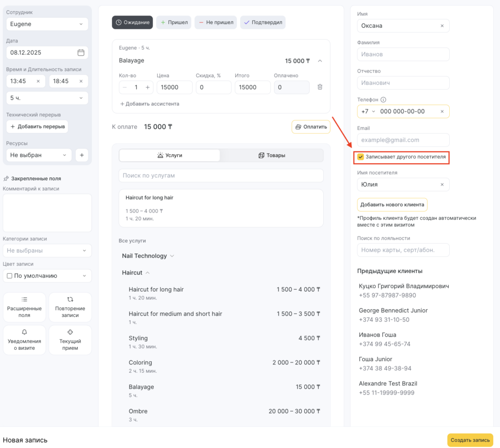Screen dimensions: 500x448
Task: Delete the Balayage service with trash icon
Action: (x=320, y=87)
